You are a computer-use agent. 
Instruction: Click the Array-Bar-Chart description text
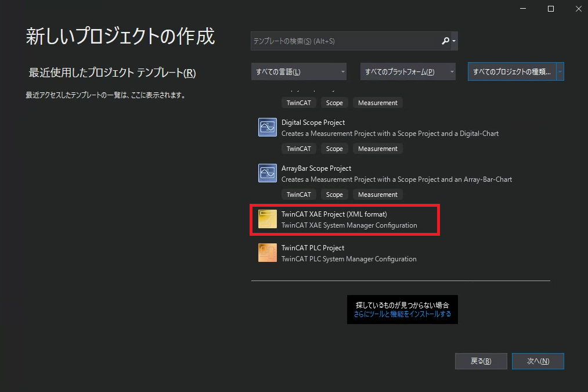pos(397,179)
